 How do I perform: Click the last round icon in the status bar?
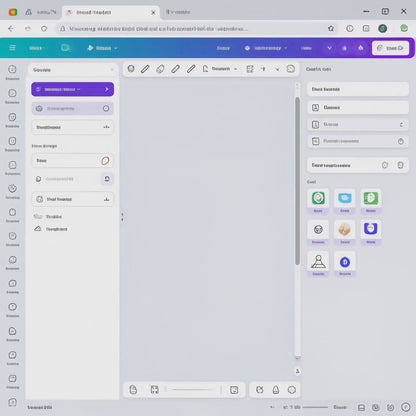(405, 407)
